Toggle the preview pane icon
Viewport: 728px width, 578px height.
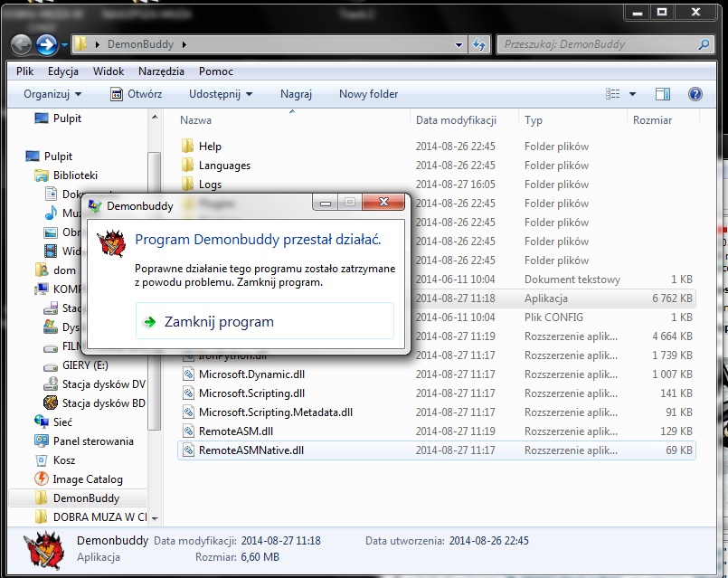point(663,94)
